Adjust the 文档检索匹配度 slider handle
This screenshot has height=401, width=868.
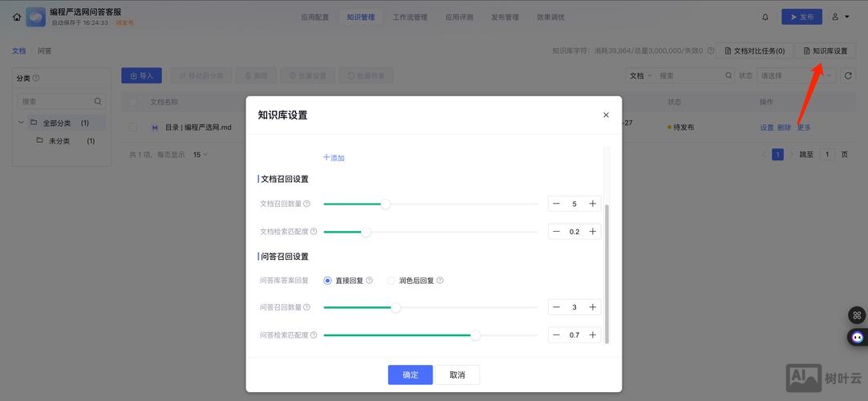(x=366, y=232)
